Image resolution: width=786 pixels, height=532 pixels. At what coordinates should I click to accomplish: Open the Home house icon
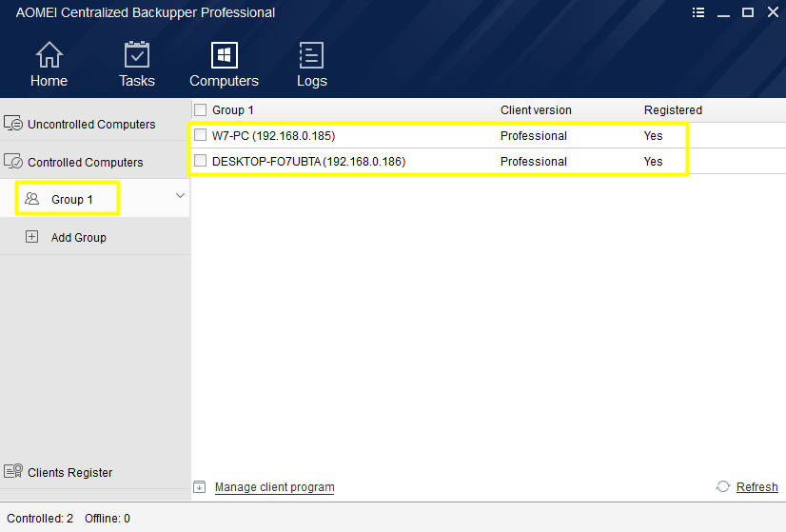49,54
